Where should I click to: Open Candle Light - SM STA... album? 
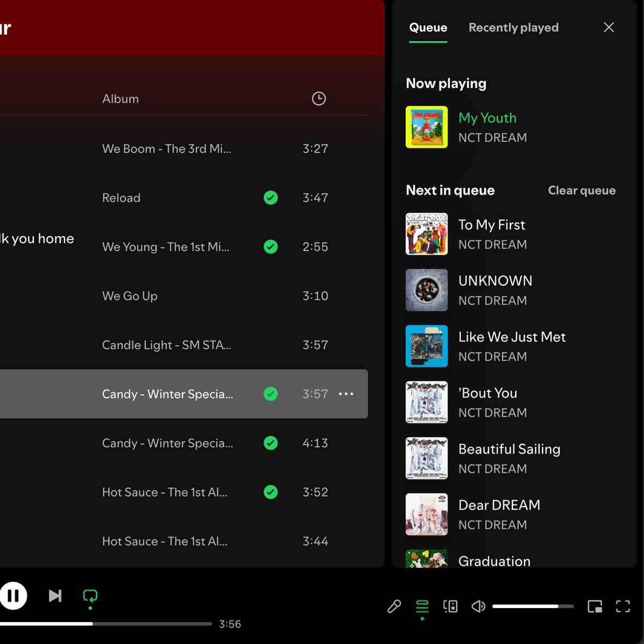coord(166,345)
